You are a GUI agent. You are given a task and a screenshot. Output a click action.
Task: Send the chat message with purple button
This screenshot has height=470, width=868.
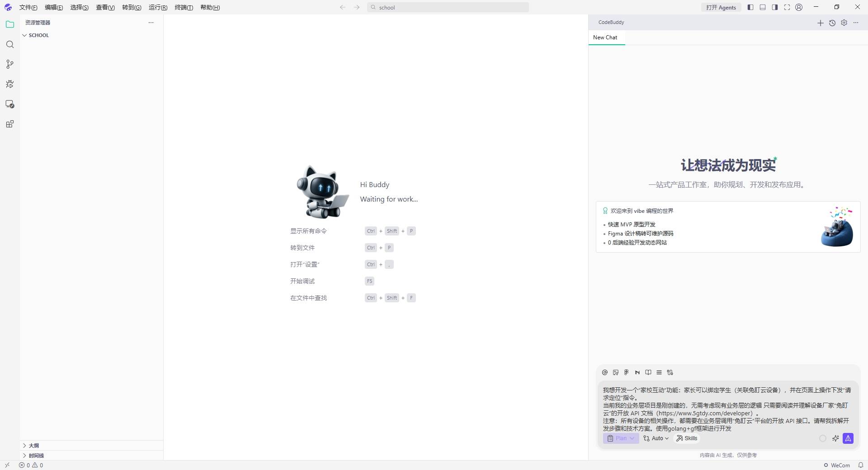[848, 438]
